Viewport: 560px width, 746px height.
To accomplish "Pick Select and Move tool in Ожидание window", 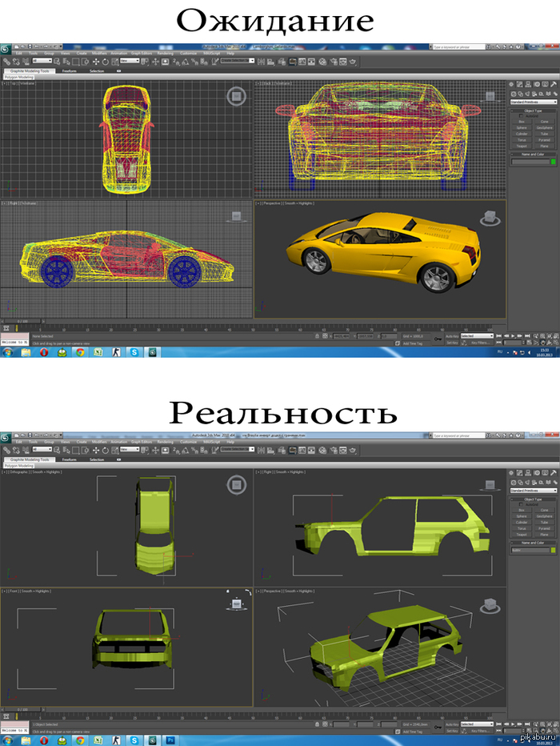I will coord(95,62).
